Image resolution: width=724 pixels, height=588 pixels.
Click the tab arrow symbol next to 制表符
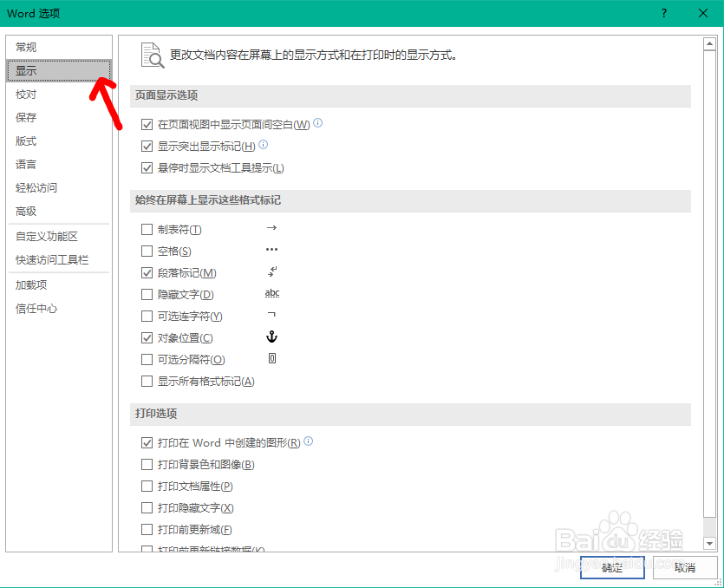[271, 228]
